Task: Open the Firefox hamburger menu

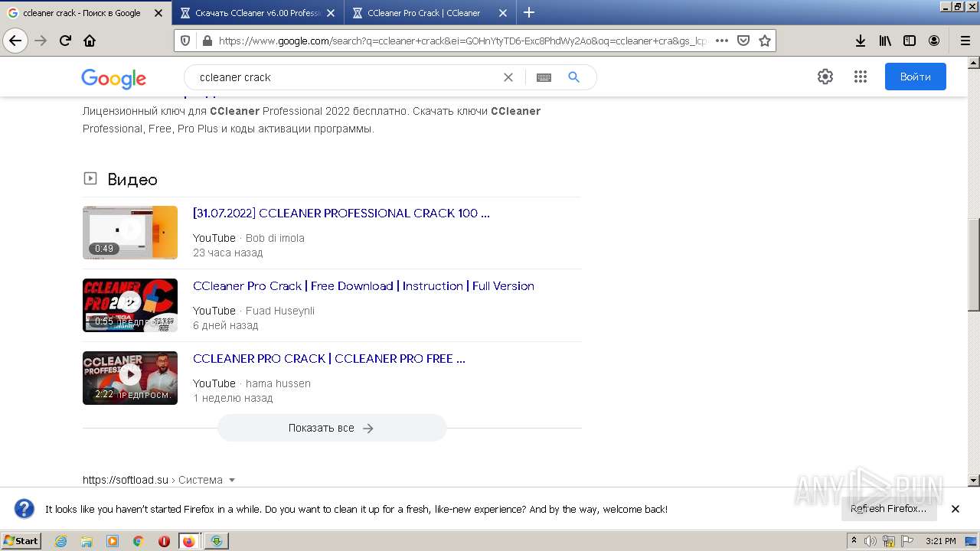Action: [965, 41]
